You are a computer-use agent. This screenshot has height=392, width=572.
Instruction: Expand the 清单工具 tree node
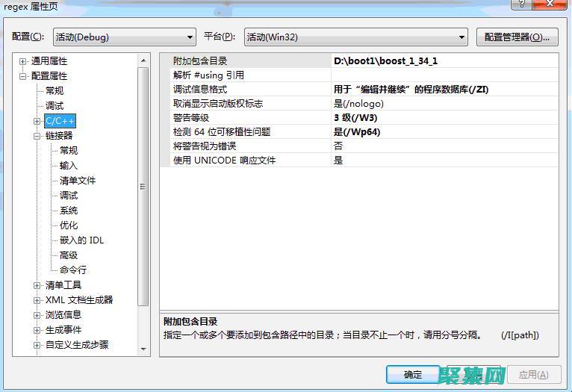coord(37,285)
